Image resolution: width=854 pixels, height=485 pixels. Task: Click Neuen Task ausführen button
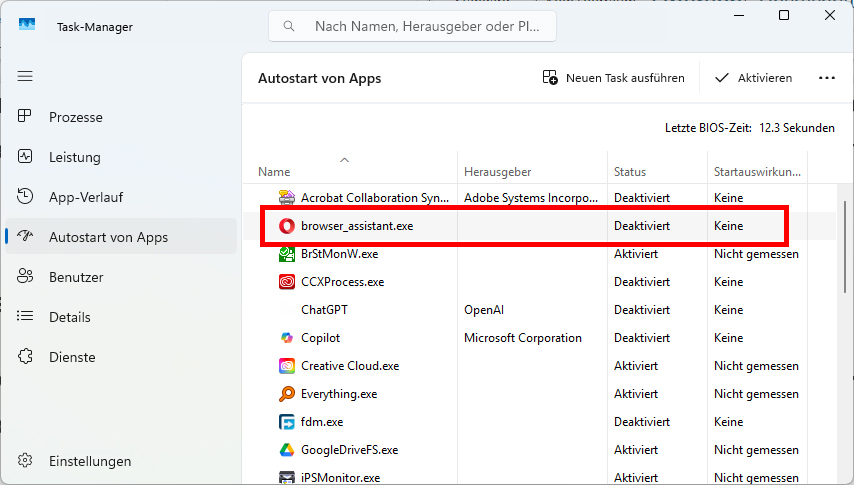[x=614, y=78]
